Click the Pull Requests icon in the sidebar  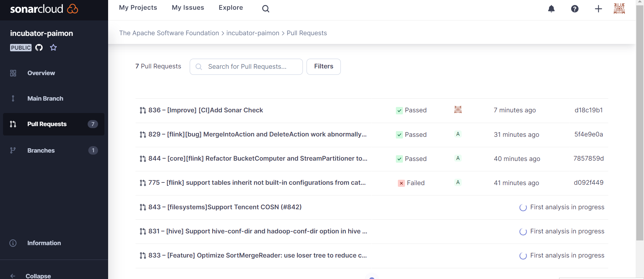pos(13,124)
